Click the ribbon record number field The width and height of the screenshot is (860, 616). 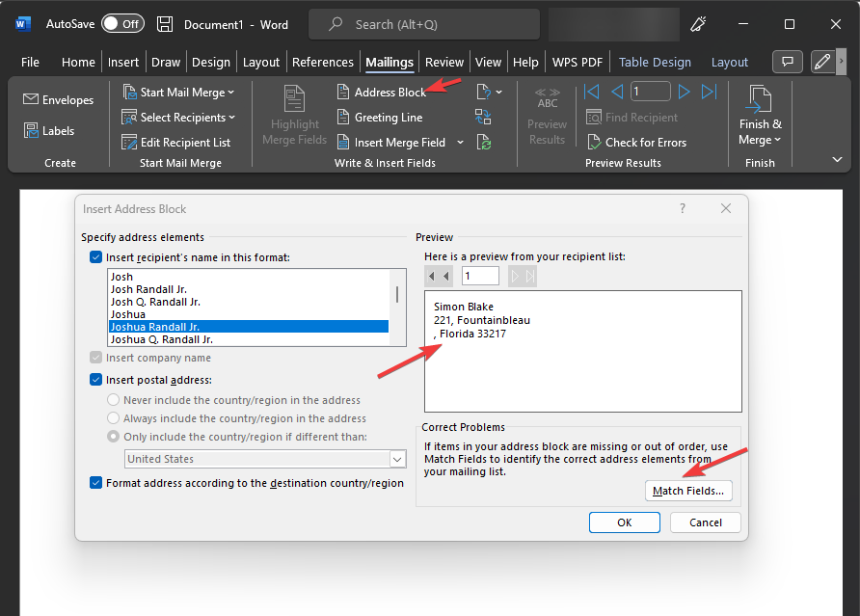[651, 92]
